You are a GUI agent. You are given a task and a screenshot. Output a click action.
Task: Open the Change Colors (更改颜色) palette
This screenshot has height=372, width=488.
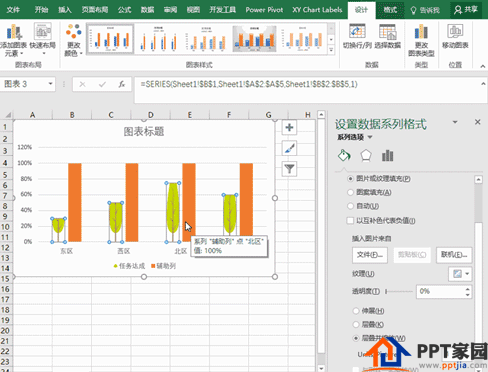[73, 40]
